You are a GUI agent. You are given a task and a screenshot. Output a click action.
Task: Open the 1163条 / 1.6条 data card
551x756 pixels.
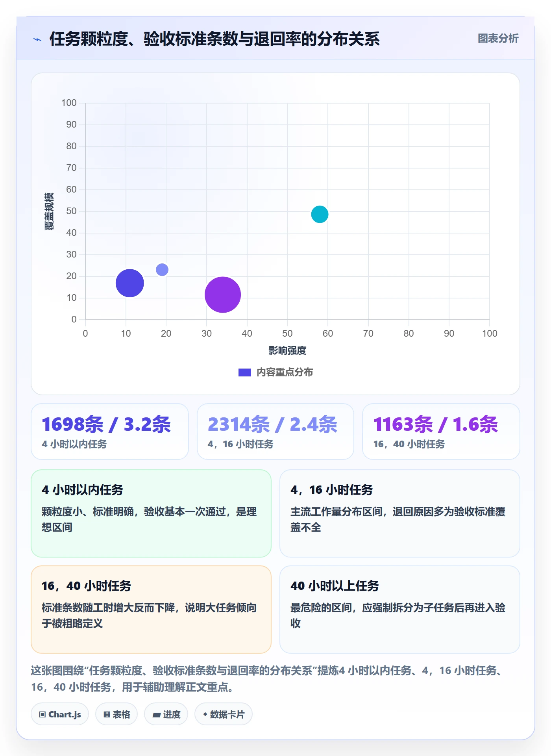point(441,432)
